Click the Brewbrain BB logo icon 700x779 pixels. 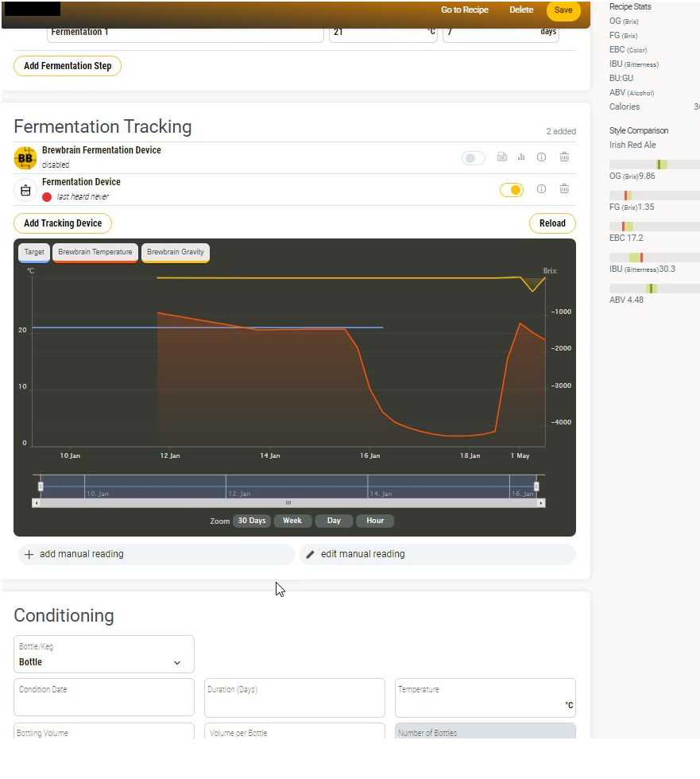tap(25, 157)
